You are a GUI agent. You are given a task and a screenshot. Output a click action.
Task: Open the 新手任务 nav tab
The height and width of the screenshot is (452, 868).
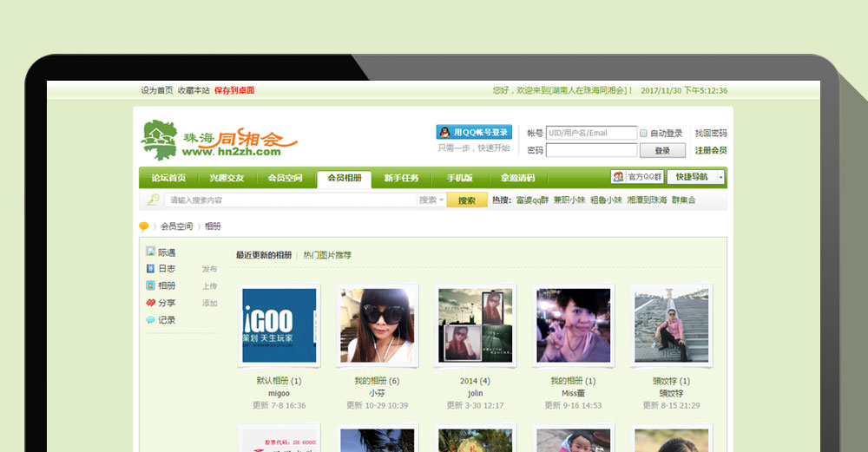(401, 178)
